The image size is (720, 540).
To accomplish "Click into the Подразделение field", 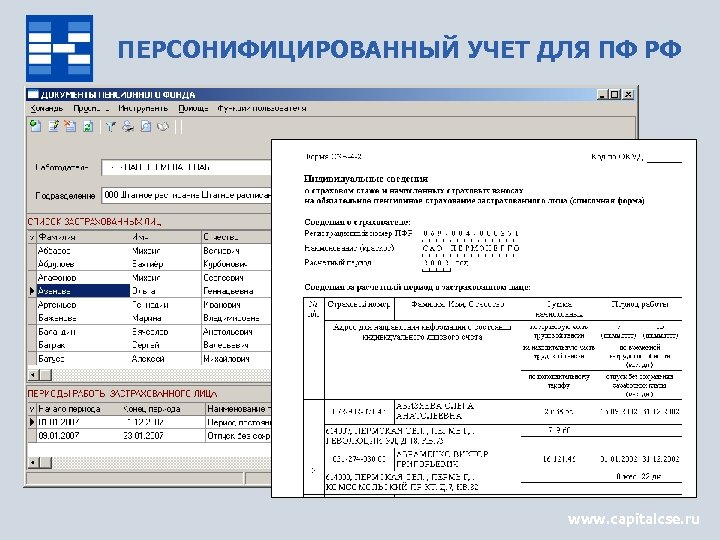I will 186,195.
